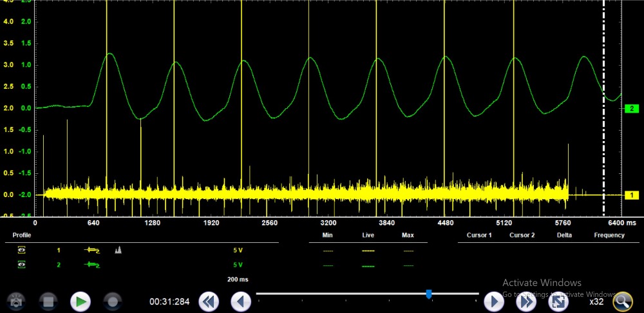
Task: Toggle visibility of channel 2 trace
Action: pyautogui.click(x=22, y=265)
